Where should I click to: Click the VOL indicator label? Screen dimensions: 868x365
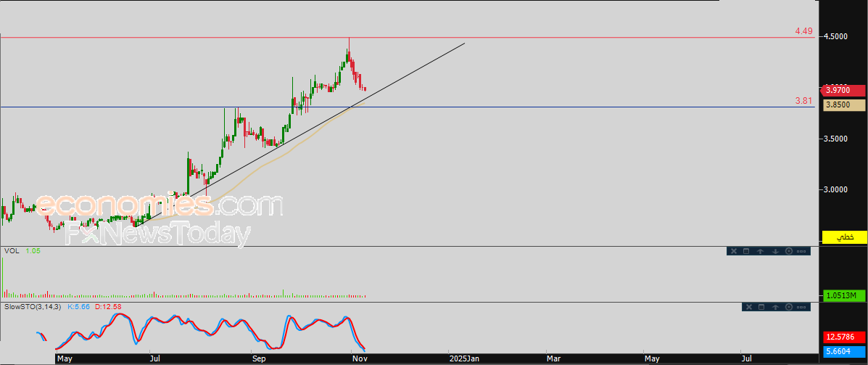(x=12, y=251)
